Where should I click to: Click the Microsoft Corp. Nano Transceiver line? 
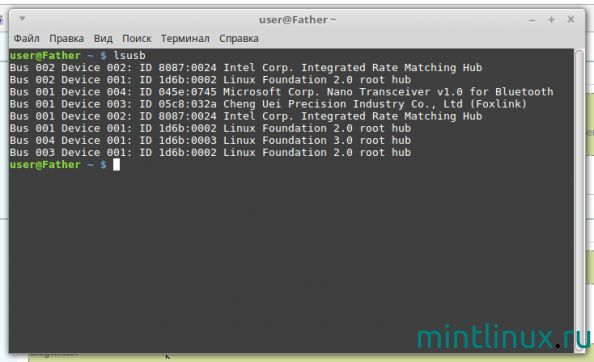(x=281, y=92)
